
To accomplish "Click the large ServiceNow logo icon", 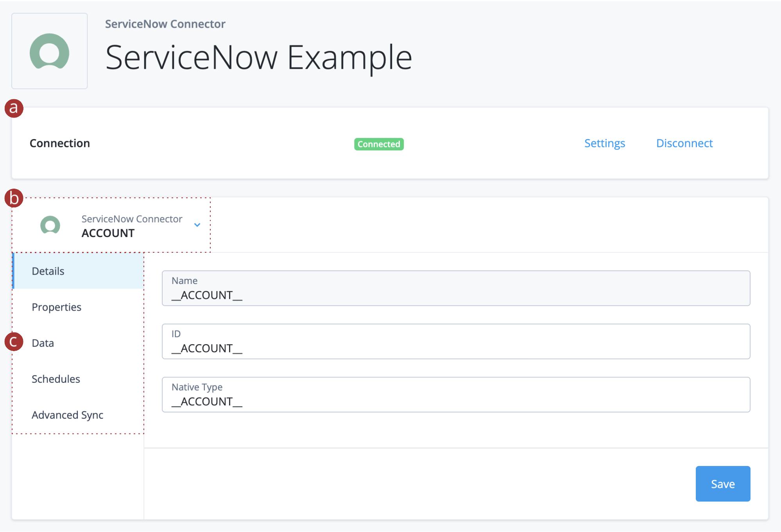I will point(50,51).
